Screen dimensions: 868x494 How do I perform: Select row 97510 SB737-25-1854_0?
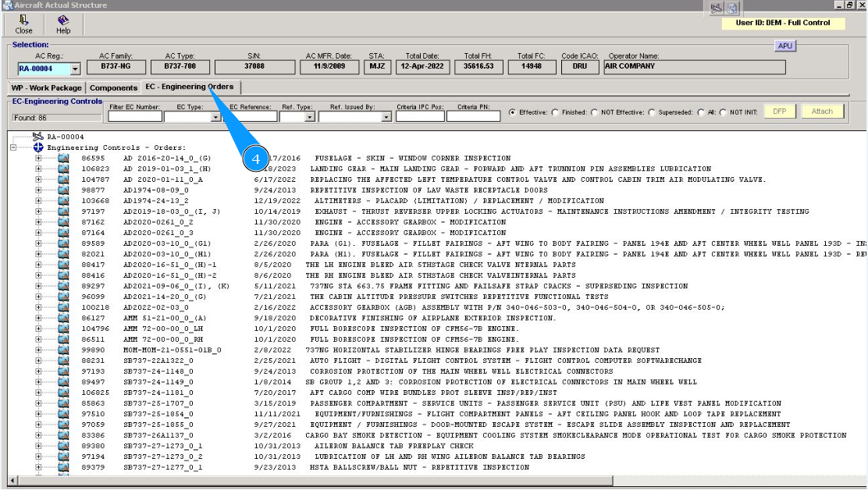click(431, 414)
